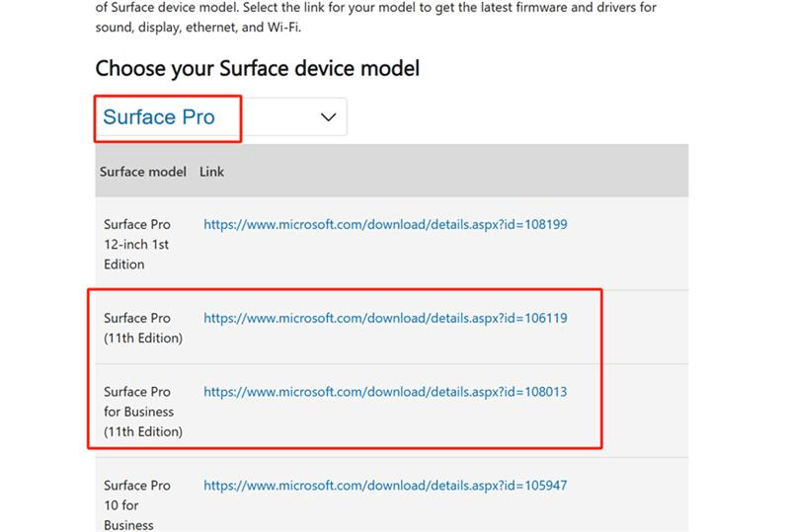Click the "Link" column header
The image size is (790, 532).
point(212,172)
